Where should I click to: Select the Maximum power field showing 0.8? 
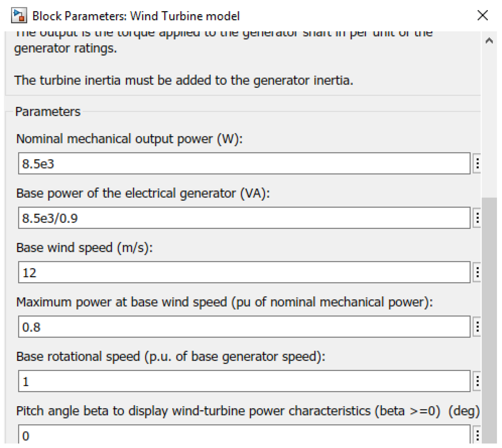point(244,326)
